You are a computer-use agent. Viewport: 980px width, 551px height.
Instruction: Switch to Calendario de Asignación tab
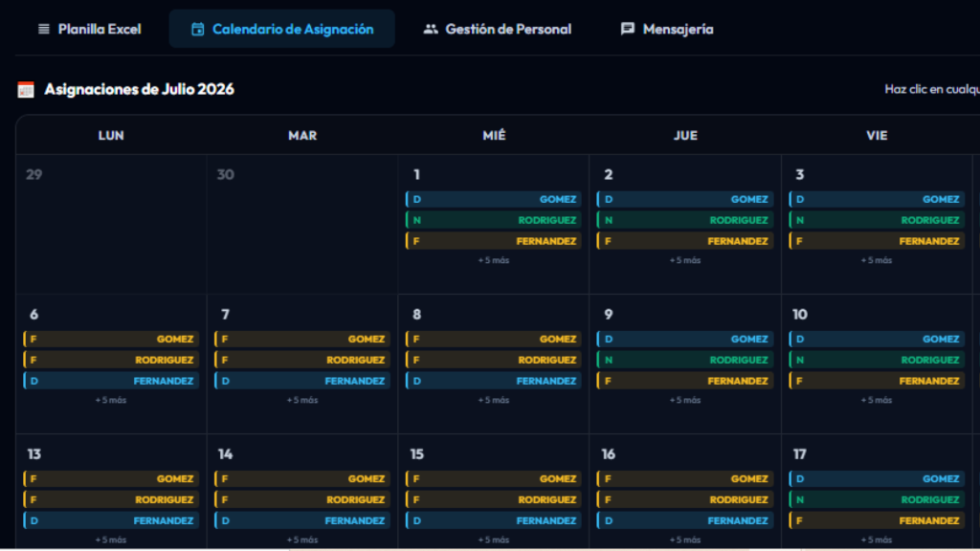(282, 30)
